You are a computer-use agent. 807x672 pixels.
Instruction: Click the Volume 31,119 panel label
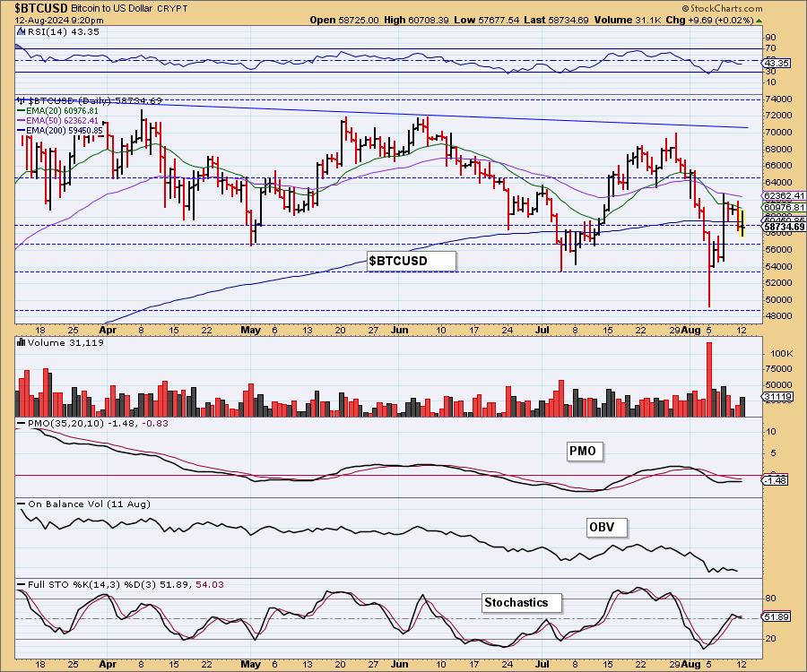[x=65, y=342]
